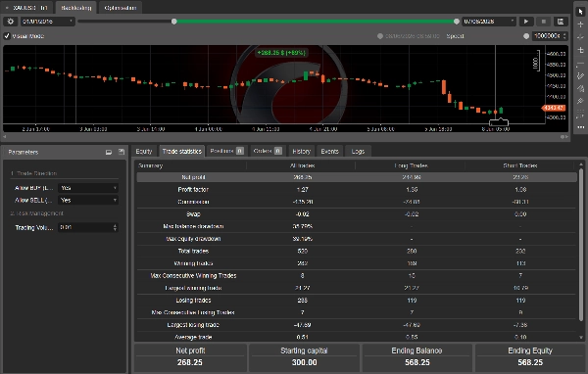
Task: Choose the tool below the crosshair
Action: click(580, 37)
